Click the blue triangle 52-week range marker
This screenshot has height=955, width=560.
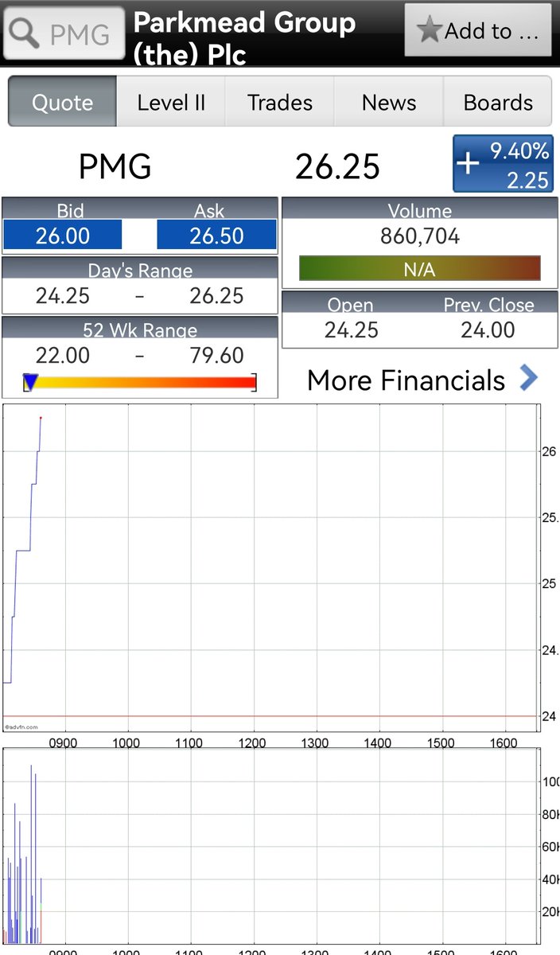[30, 384]
